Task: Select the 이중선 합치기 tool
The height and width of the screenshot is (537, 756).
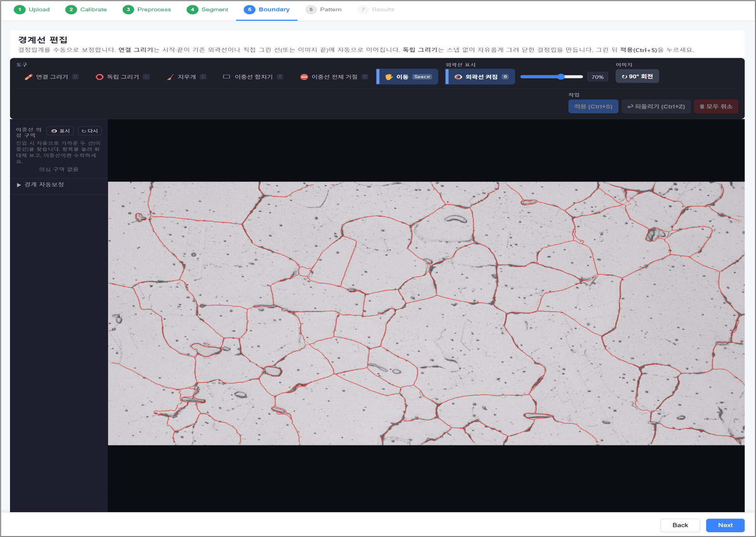Action: coord(253,77)
